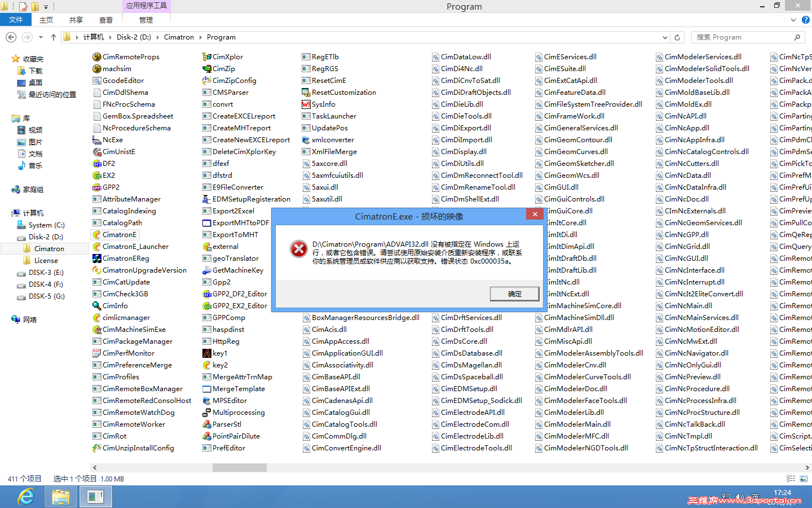Image resolution: width=812 pixels, height=508 pixels.
Task: Select Disk-2 (D:) in navigation pane
Action: click(46, 237)
